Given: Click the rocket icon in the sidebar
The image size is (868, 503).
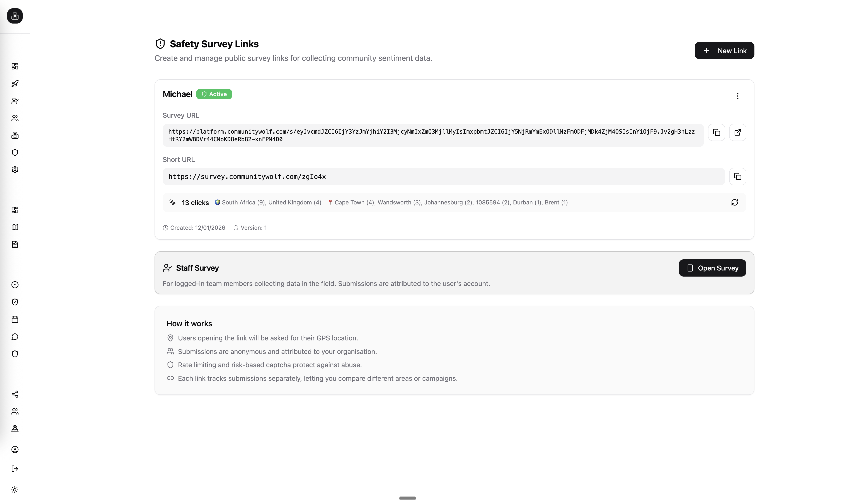Looking at the screenshot, I should [15, 84].
